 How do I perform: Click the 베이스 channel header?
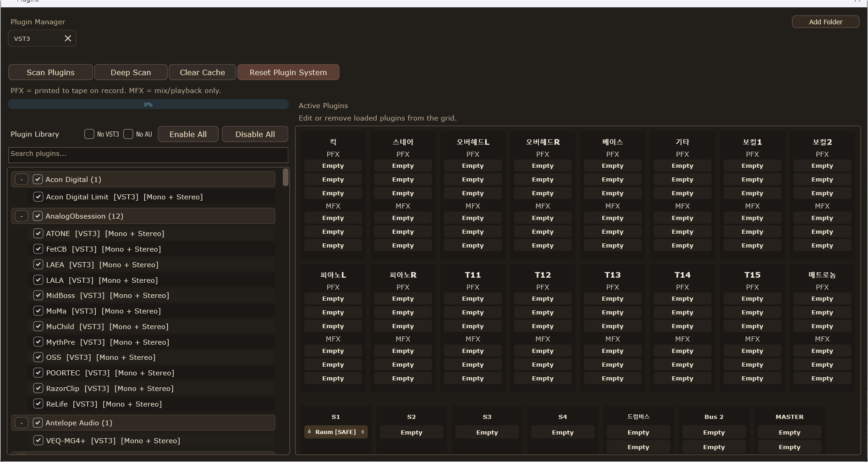(613, 142)
